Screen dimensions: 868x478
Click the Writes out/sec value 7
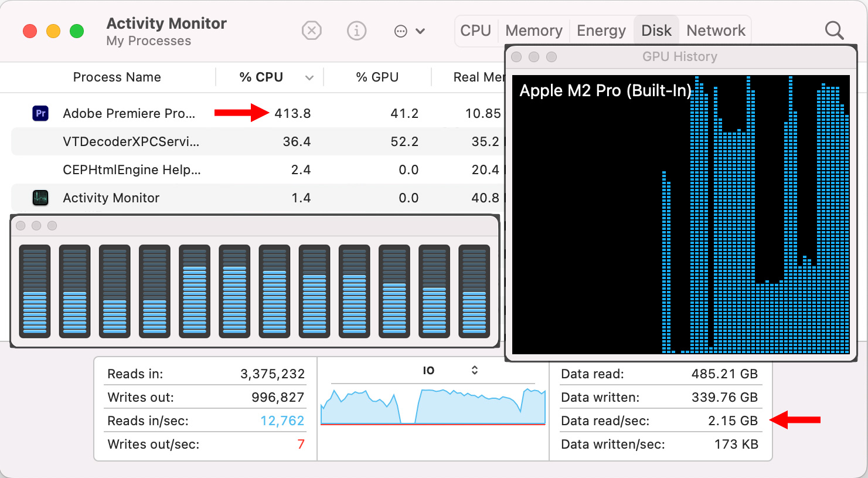[301, 444]
